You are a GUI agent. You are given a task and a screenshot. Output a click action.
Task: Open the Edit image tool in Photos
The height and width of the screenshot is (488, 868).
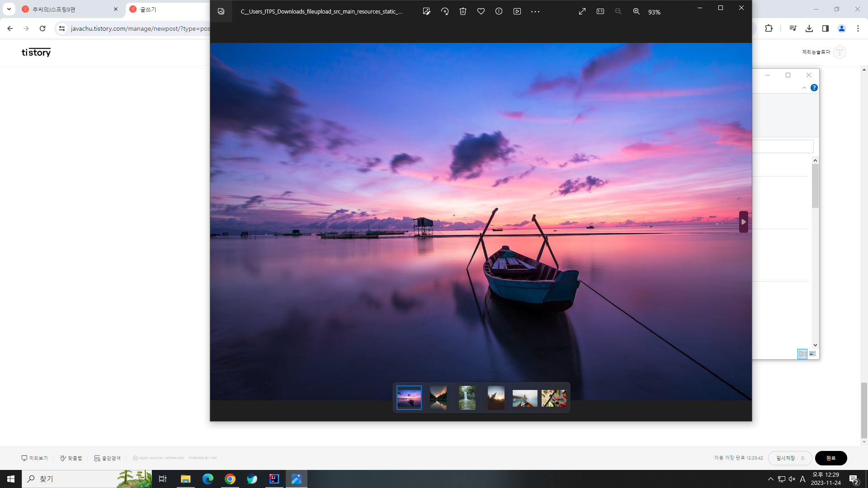point(426,11)
